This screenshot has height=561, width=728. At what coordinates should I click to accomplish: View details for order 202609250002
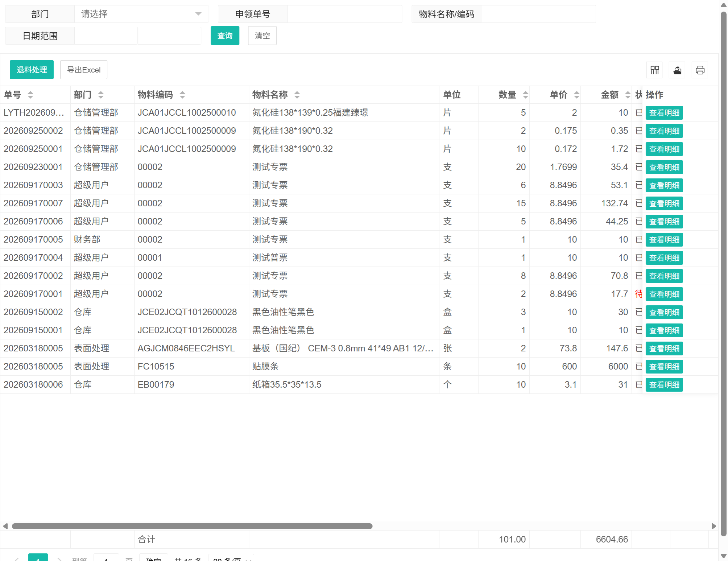tap(664, 131)
